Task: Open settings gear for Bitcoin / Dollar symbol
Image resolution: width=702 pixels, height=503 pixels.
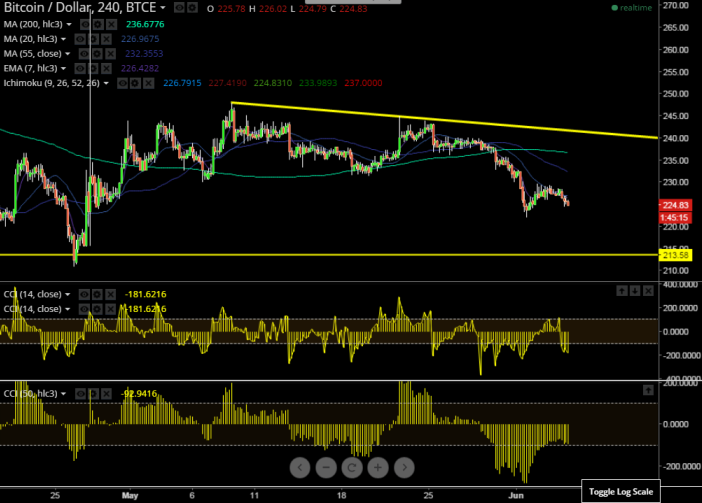Action: click(x=192, y=8)
